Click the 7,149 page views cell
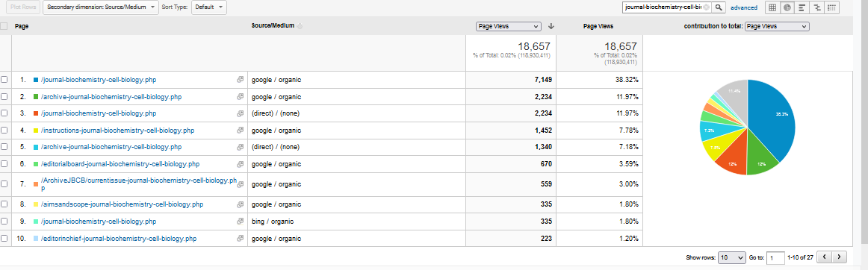The image size is (868, 270). (x=512, y=80)
